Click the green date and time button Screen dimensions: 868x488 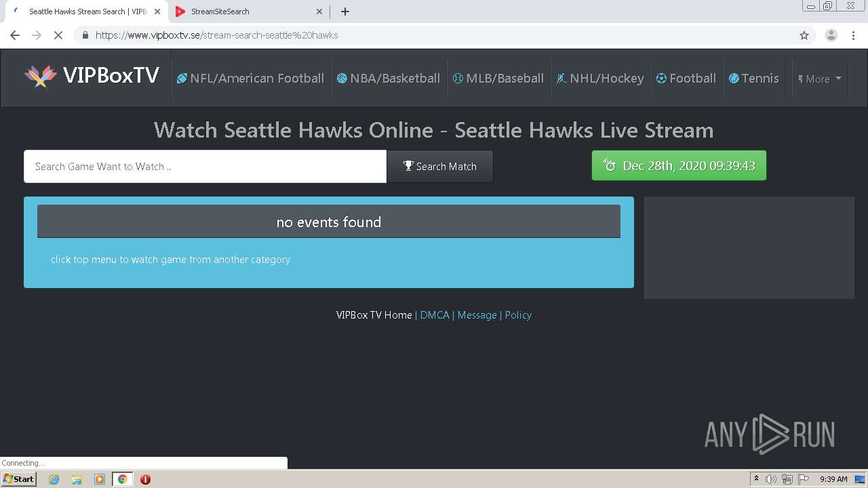pyautogui.click(x=679, y=165)
